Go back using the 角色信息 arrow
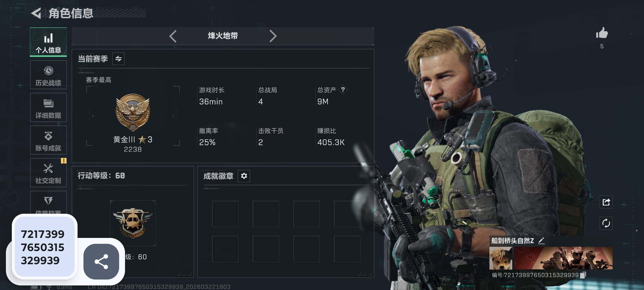 [x=36, y=13]
